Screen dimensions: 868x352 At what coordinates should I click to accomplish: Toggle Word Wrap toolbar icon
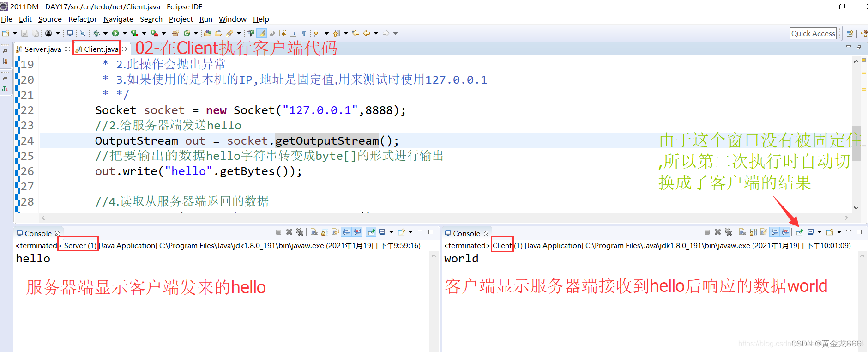point(283,33)
